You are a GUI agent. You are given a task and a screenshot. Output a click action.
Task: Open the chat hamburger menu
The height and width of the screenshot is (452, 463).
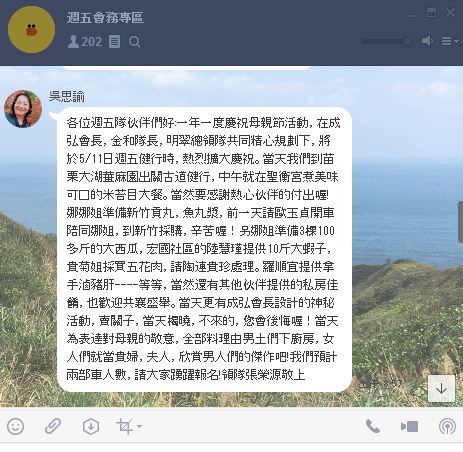[x=450, y=41]
